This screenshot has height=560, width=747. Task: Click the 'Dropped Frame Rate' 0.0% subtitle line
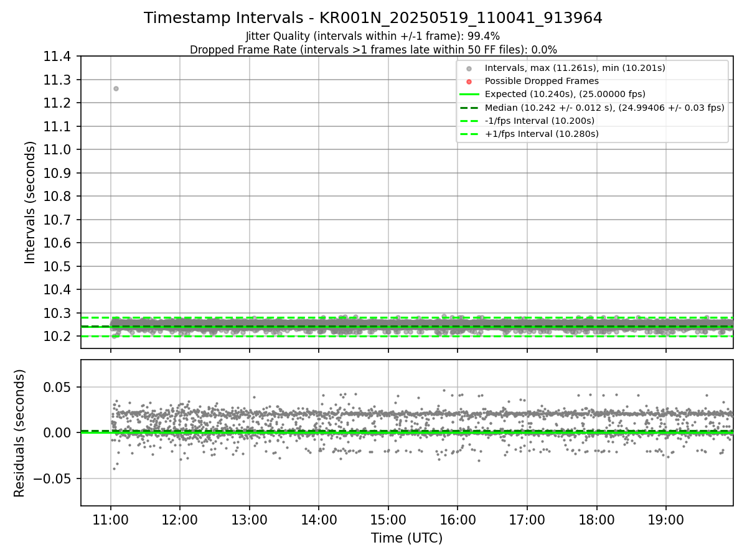tap(373, 49)
